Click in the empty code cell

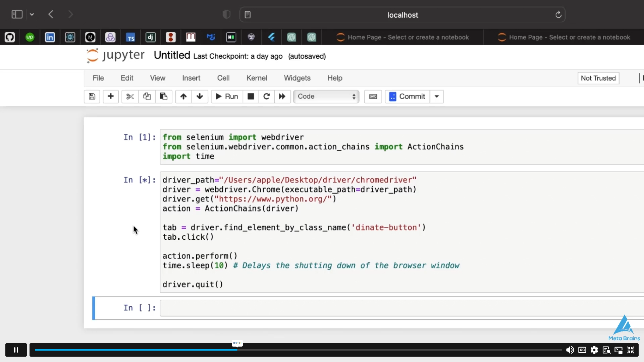tap(399, 308)
